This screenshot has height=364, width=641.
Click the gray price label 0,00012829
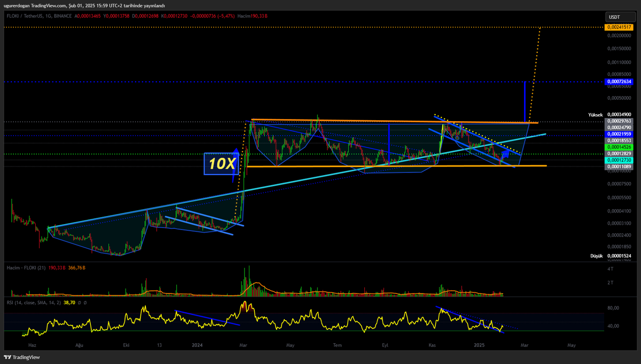[618, 154]
